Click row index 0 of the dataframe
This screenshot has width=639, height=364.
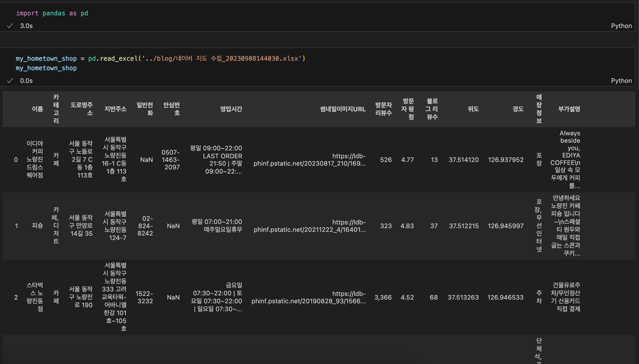(16, 160)
